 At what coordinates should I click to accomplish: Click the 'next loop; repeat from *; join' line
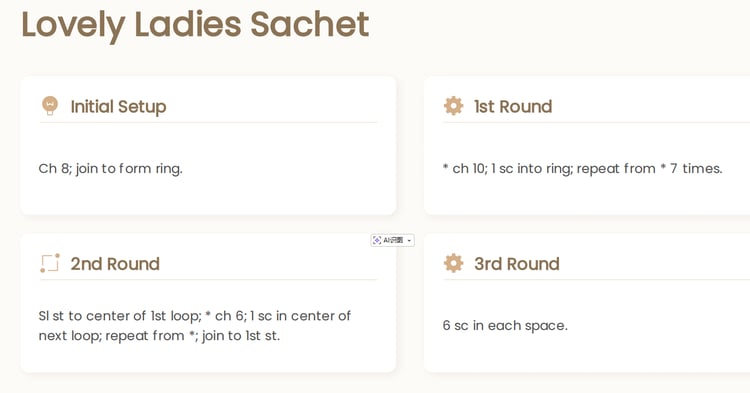point(159,335)
